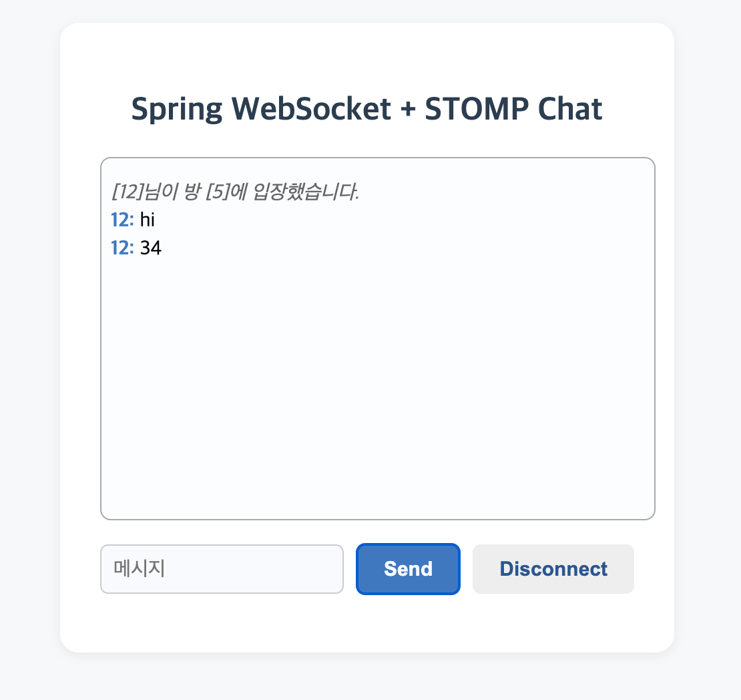Viewport: 741px width, 700px height.
Task: Click the word Spring in the title
Action: pyautogui.click(x=176, y=110)
